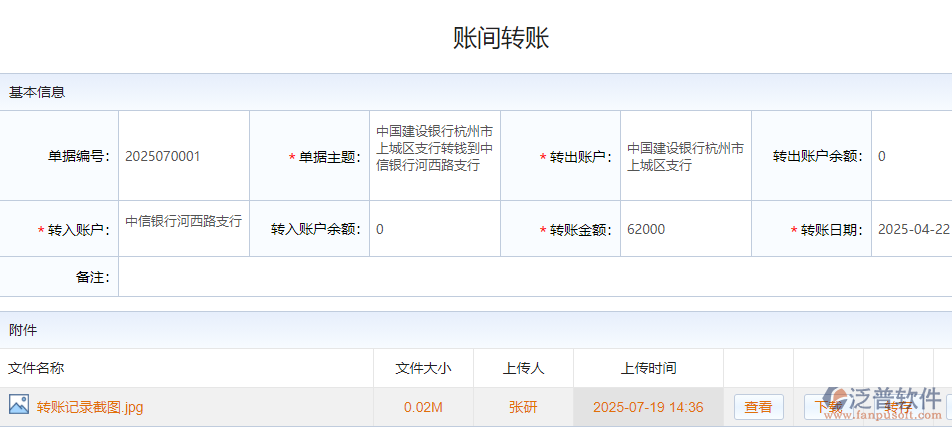Screen dimensions: 952x431
Task: Select the 转入账户 field 中信银行河西路支行
Action: [184, 222]
